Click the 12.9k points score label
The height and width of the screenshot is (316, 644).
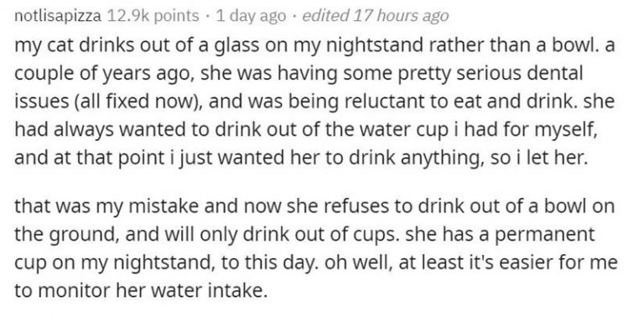point(153,16)
